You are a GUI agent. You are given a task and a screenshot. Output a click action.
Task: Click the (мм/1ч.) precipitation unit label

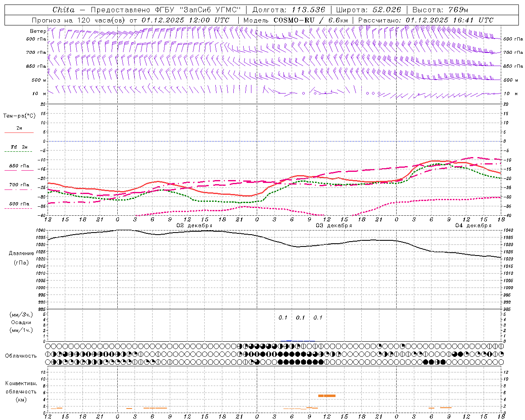[x=21, y=330]
